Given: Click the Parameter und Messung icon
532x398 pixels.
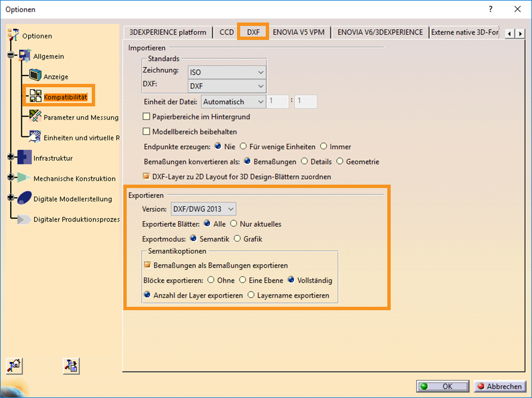Looking at the screenshot, I should 35,117.
